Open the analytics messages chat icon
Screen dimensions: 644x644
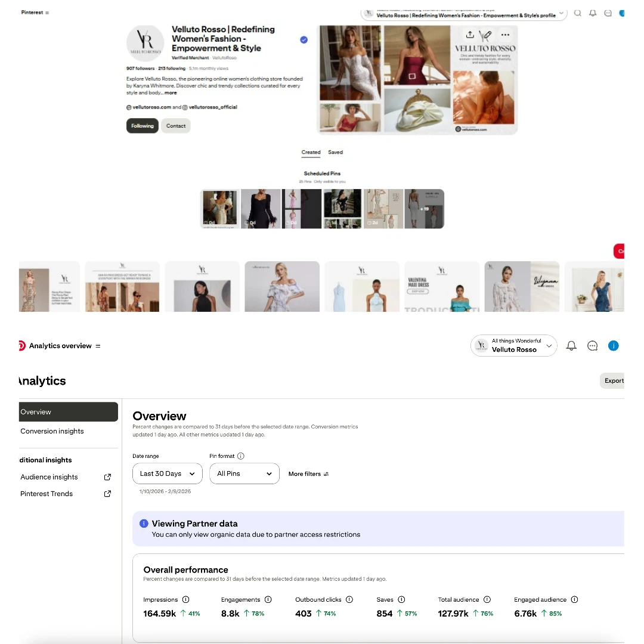pyautogui.click(x=592, y=346)
